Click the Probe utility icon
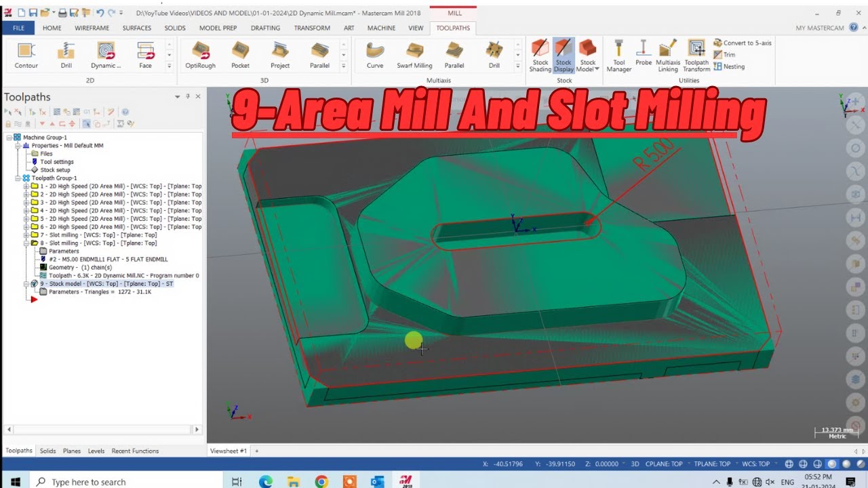 point(644,53)
